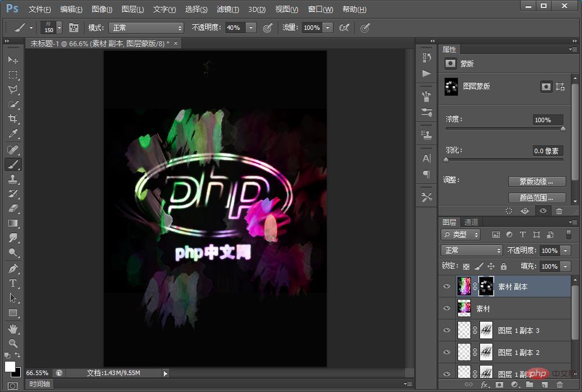
Task: Select the Rectangle shape tool
Action: pos(13,313)
